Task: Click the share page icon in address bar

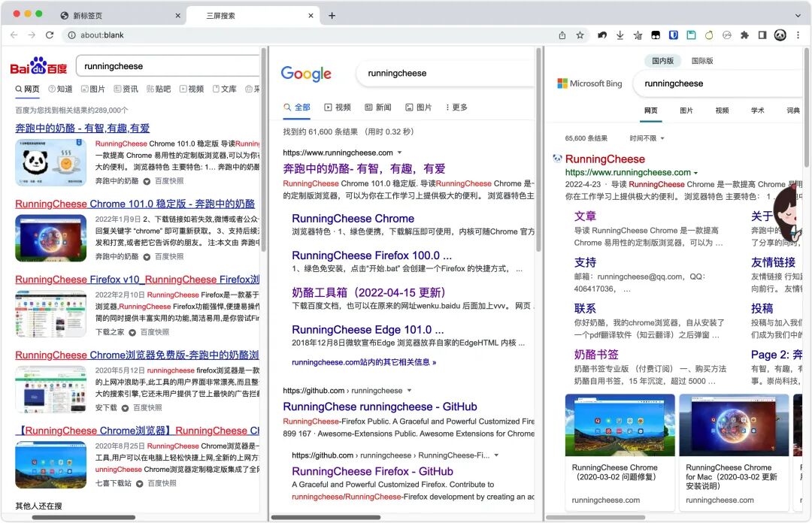Action: (x=562, y=35)
